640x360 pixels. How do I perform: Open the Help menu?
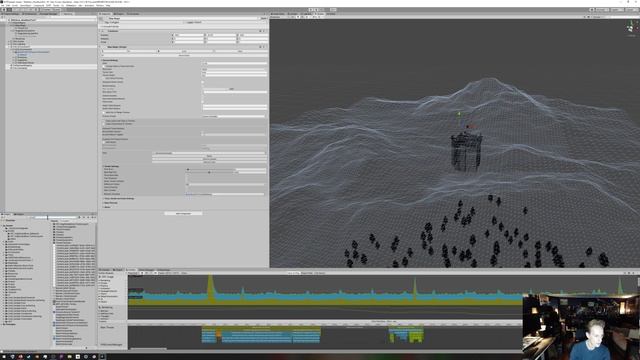[x=108, y=5]
